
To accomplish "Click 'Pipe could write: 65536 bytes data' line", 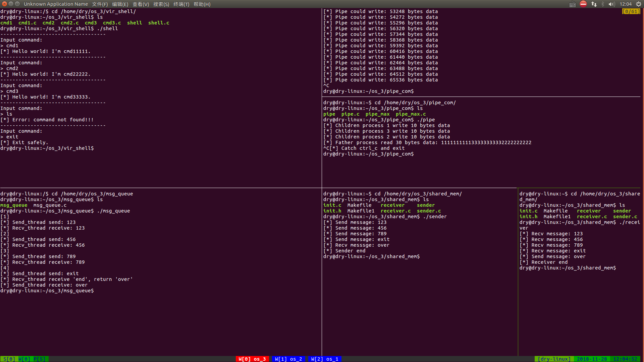I will [381, 80].
